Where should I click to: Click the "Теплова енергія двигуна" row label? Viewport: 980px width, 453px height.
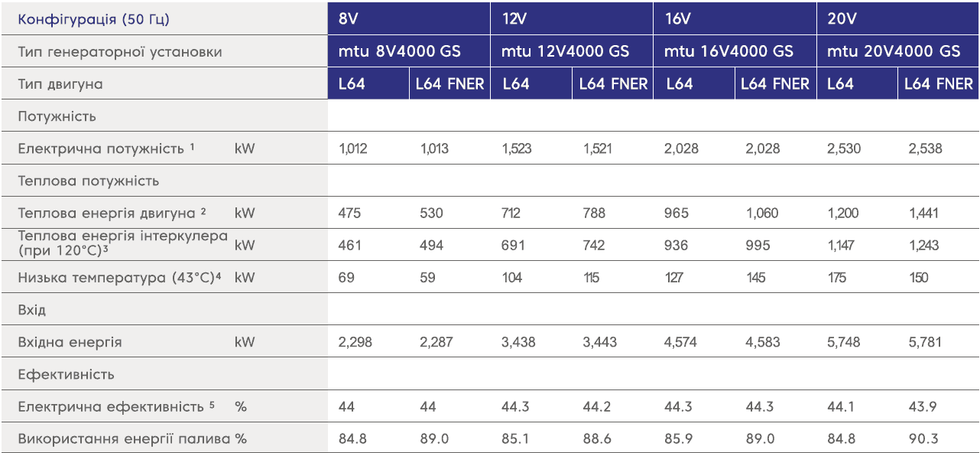(x=108, y=213)
